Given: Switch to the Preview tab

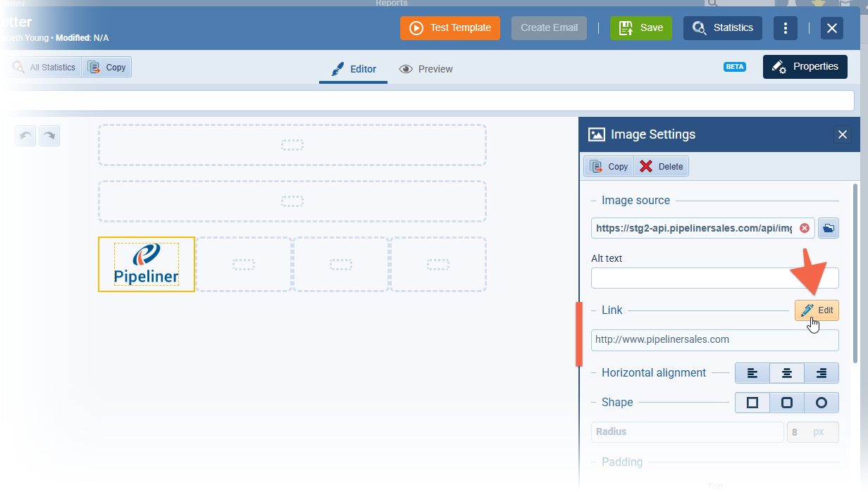Looking at the screenshot, I should click(426, 69).
